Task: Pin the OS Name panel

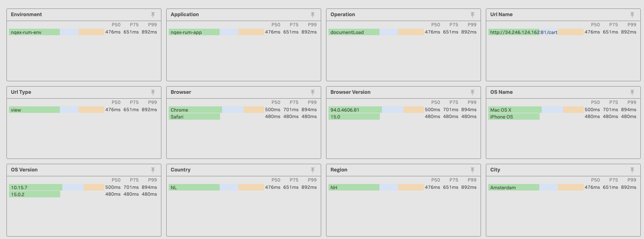Action: (x=632, y=92)
